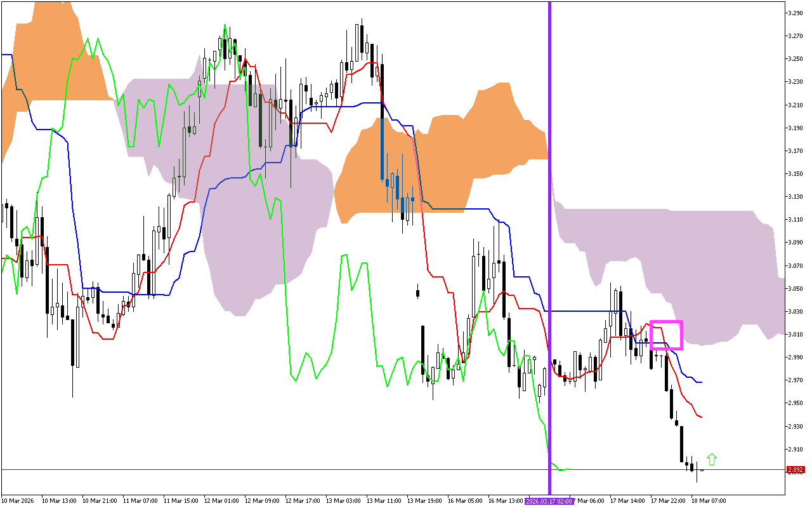Click the green up arrow signal
The image size is (812, 508).
(x=712, y=459)
